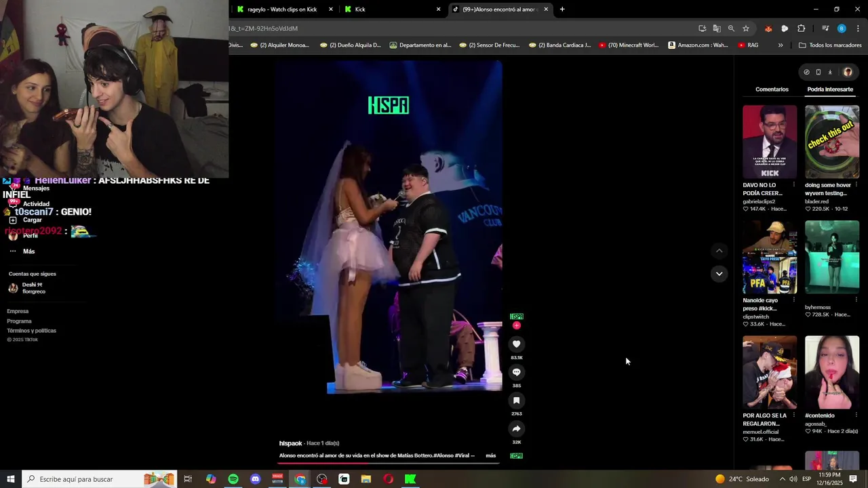This screenshot has width=868, height=488.
Task: Show hidden system tray icons
Action: click(782, 479)
